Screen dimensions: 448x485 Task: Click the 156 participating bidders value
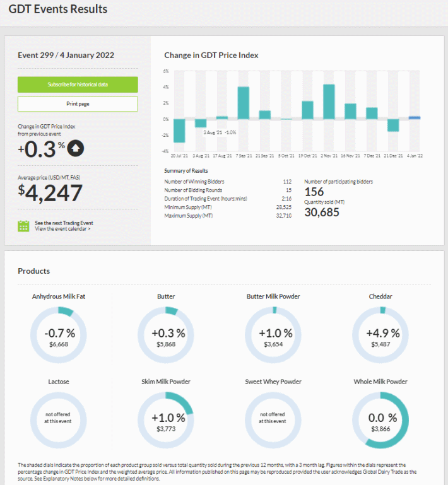pos(314,192)
